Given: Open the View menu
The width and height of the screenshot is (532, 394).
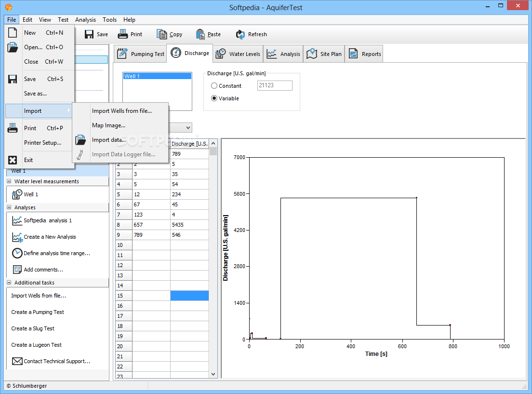Looking at the screenshot, I should 45,20.
